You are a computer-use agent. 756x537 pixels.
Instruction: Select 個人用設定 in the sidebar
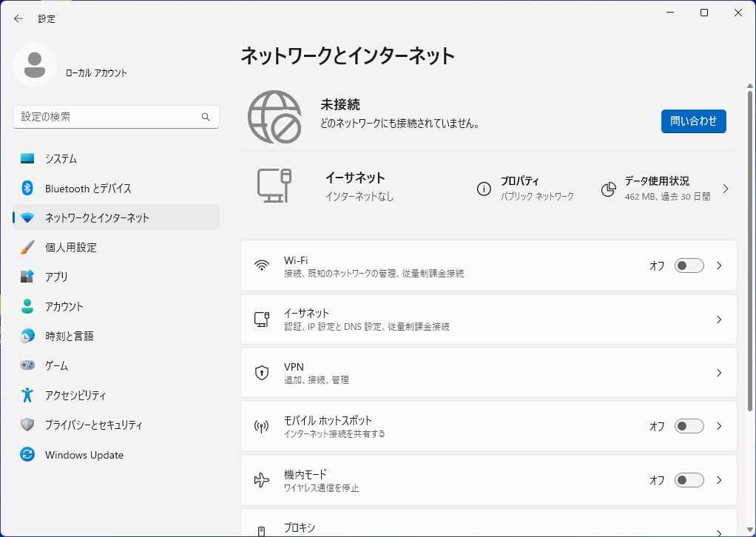coord(116,247)
